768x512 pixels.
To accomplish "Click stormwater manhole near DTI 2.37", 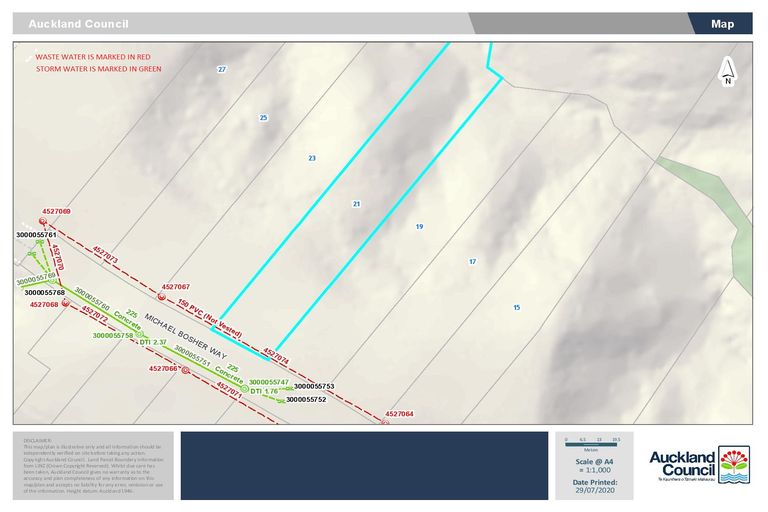I will 141,332.
